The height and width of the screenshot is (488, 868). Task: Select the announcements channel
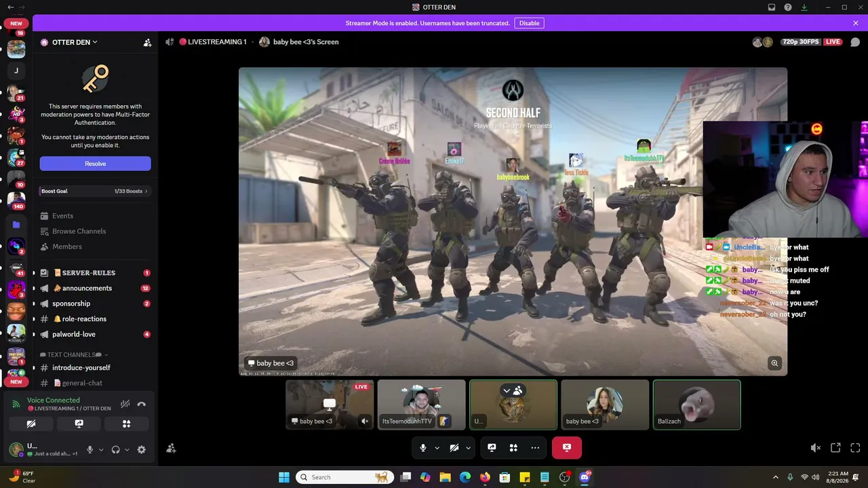pyautogui.click(x=95, y=288)
